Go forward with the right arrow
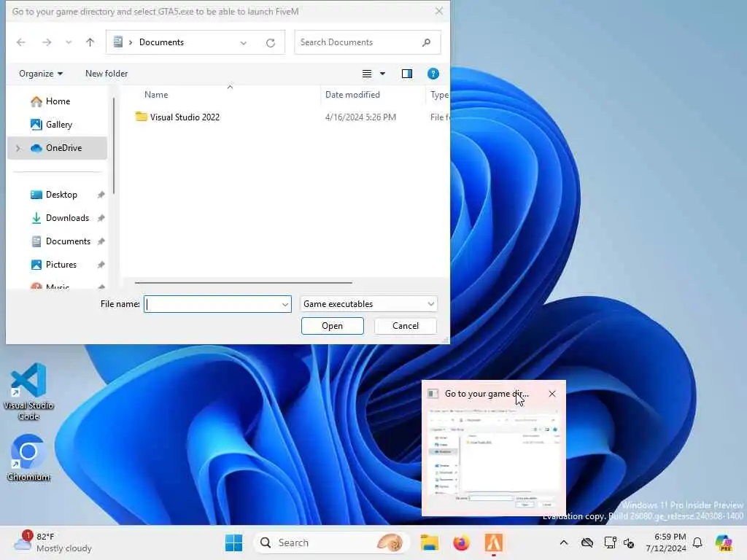 [47, 42]
